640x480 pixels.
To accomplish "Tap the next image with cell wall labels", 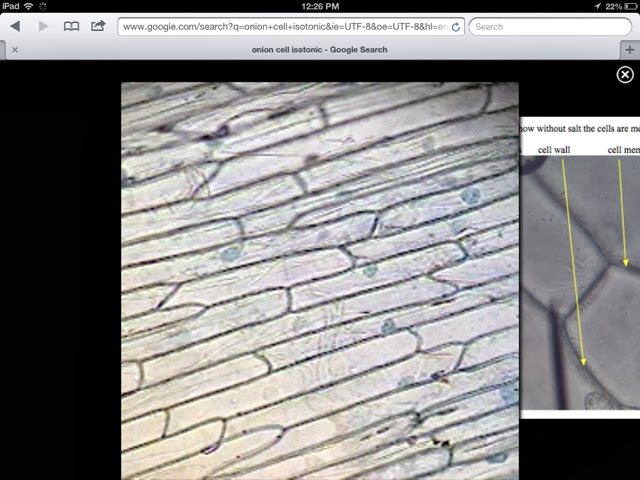I will [x=580, y=268].
